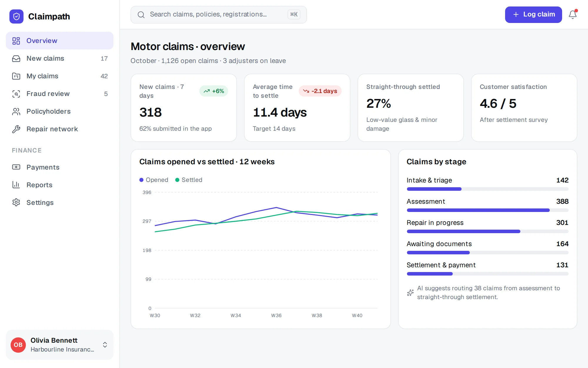The image size is (588, 368).
Task: Open notifications bell
Action: (x=573, y=14)
